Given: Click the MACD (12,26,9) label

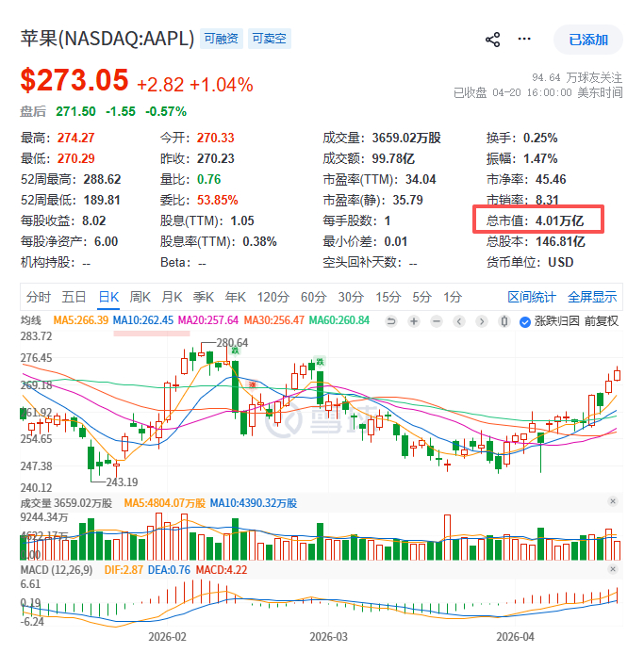Looking at the screenshot, I should click(x=57, y=570).
